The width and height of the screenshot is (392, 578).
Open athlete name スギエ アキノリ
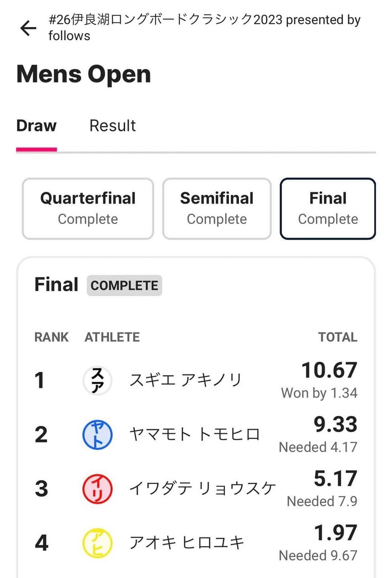pyautogui.click(x=186, y=380)
